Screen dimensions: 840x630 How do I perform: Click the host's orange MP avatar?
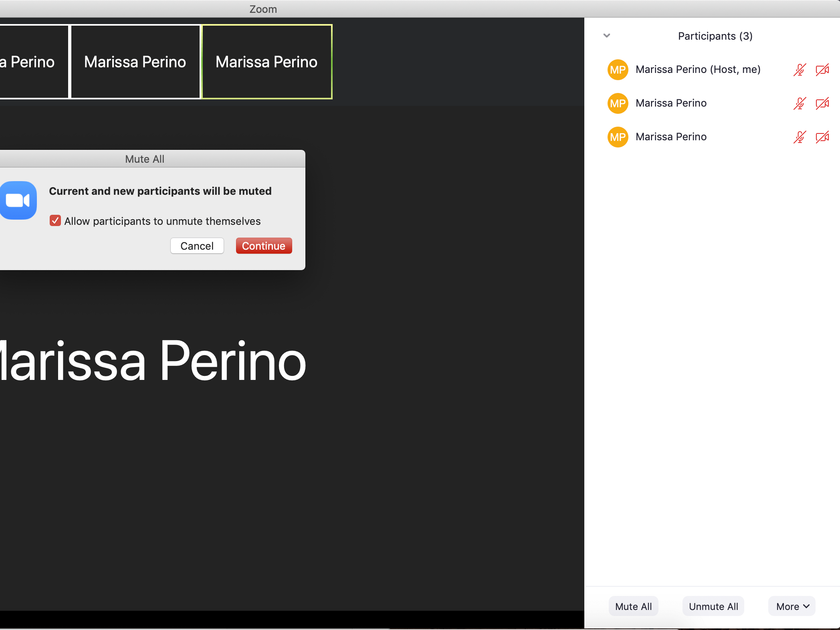pyautogui.click(x=618, y=70)
